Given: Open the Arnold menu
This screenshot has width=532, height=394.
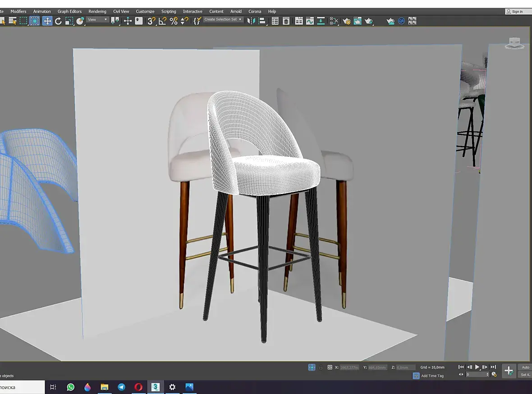Looking at the screenshot, I should click(x=236, y=11).
